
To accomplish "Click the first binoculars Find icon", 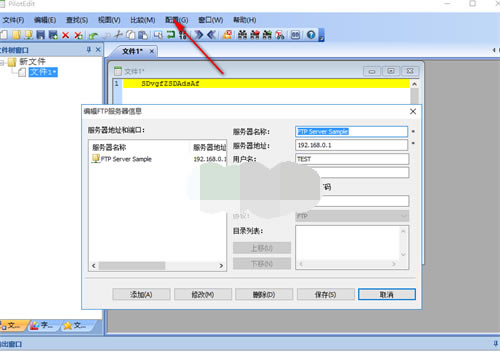I will click(242, 35).
